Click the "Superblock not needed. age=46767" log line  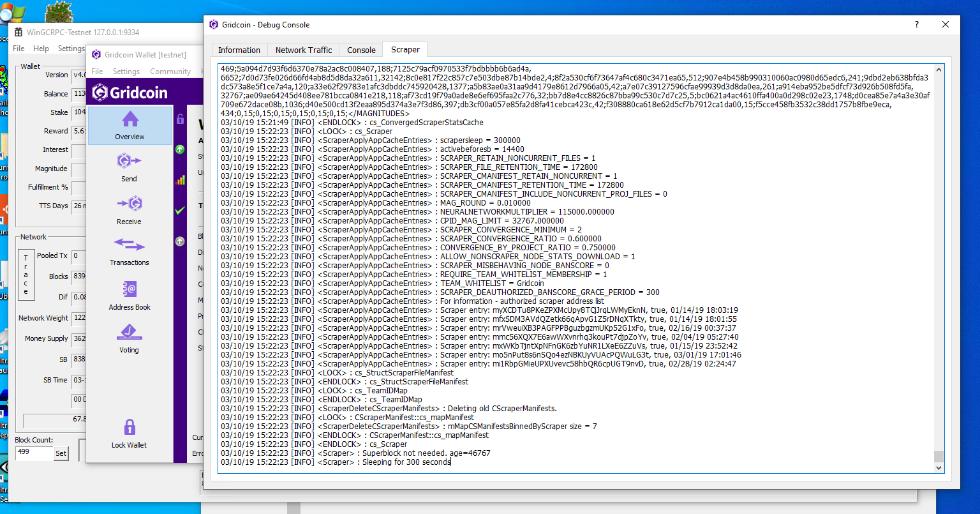pyautogui.click(x=355, y=453)
